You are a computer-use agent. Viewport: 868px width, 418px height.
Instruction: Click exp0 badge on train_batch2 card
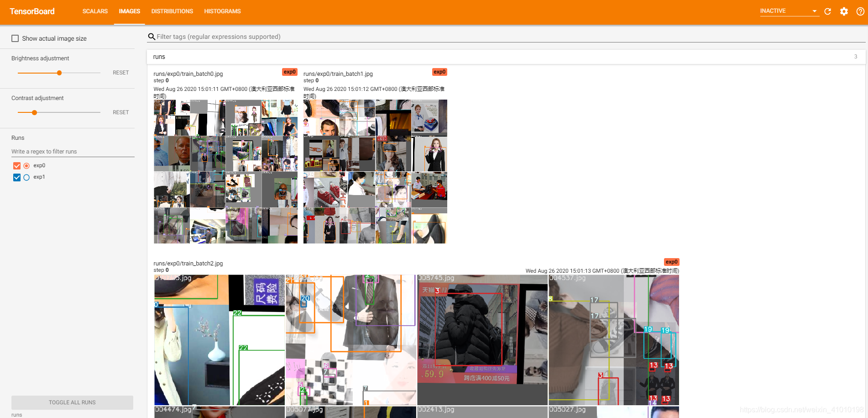pos(672,262)
